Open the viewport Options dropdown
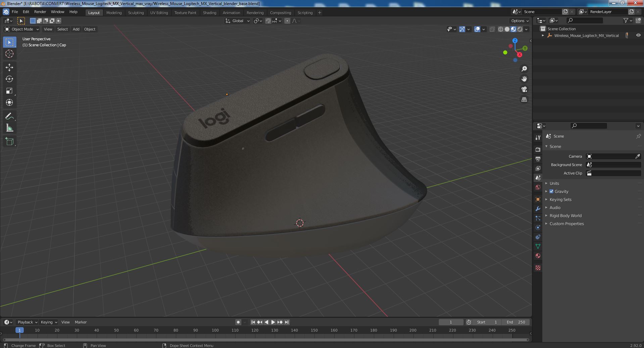The image size is (644, 348). 519,21
